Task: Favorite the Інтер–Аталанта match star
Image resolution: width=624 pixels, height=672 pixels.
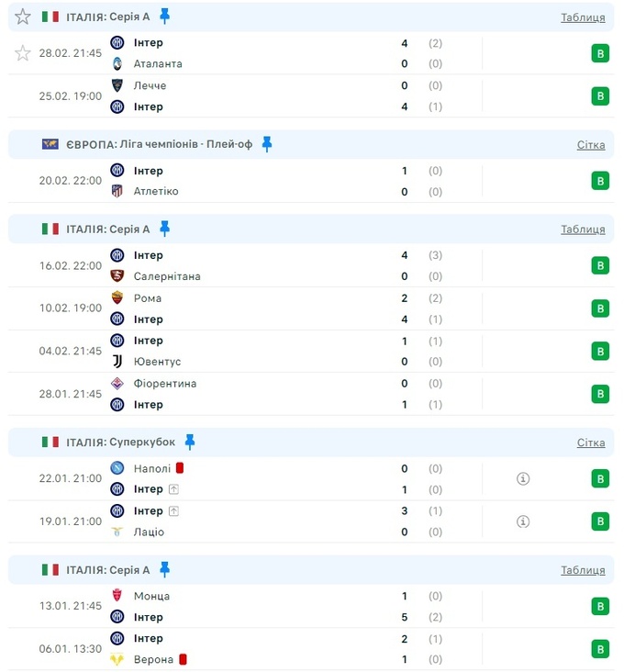Action: 23,52
